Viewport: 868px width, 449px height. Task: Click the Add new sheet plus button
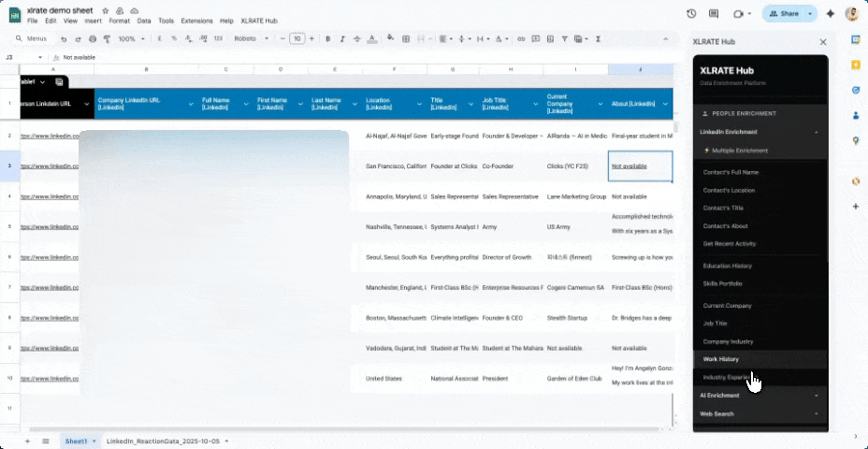click(x=28, y=442)
